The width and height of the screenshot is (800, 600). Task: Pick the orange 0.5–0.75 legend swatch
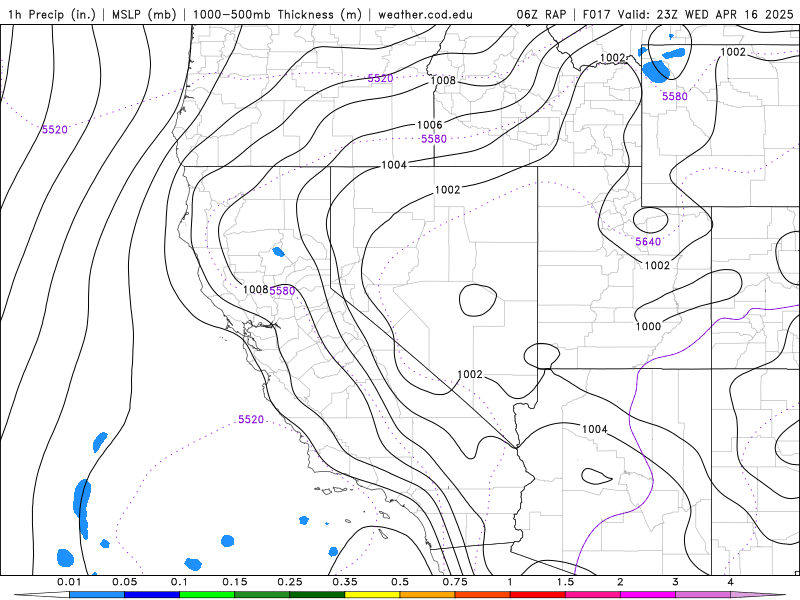[428, 595]
